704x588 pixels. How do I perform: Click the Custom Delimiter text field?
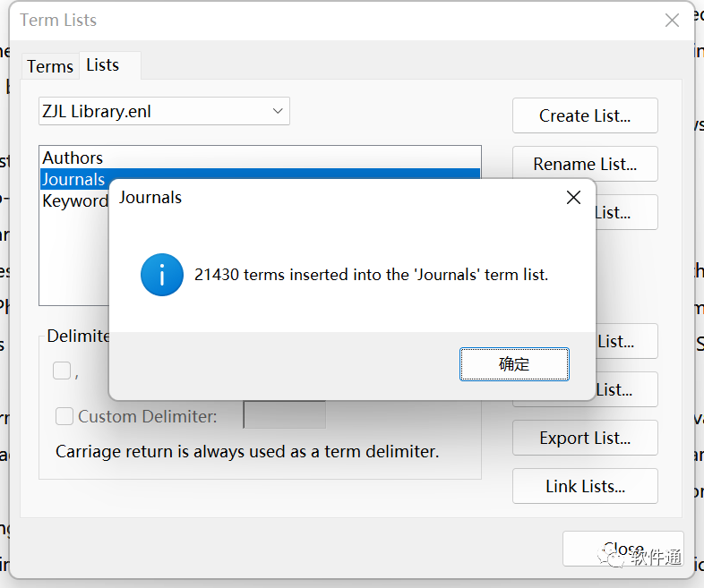[x=284, y=416]
